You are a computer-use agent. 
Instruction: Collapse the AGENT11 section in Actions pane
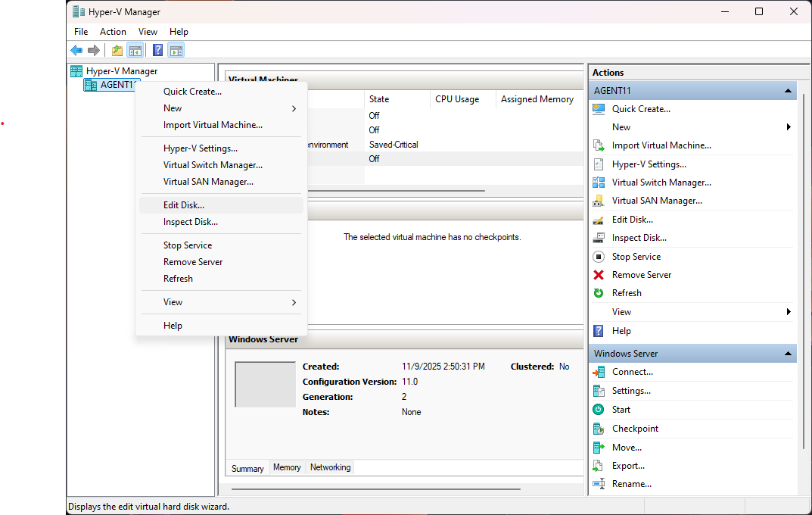click(789, 91)
